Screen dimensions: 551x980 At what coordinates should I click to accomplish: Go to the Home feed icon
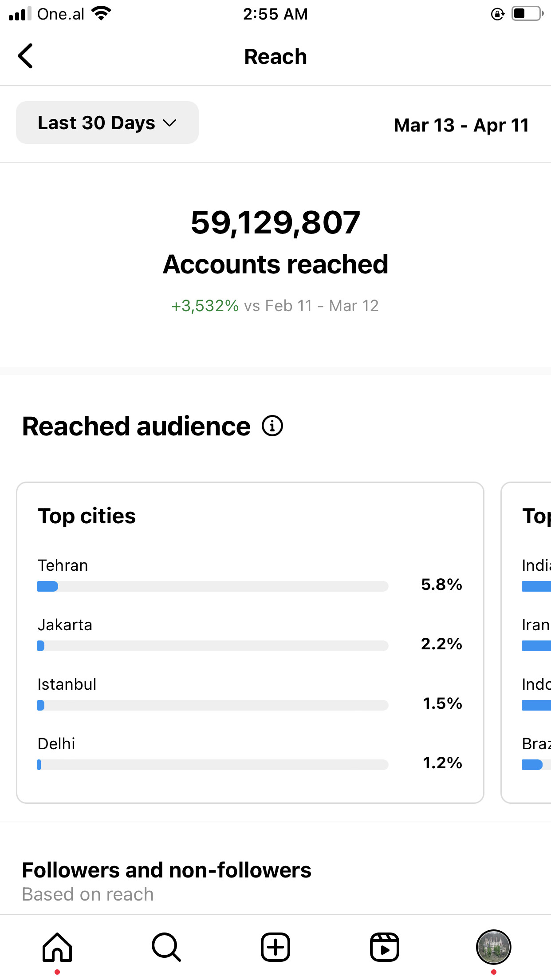[x=57, y=947]
